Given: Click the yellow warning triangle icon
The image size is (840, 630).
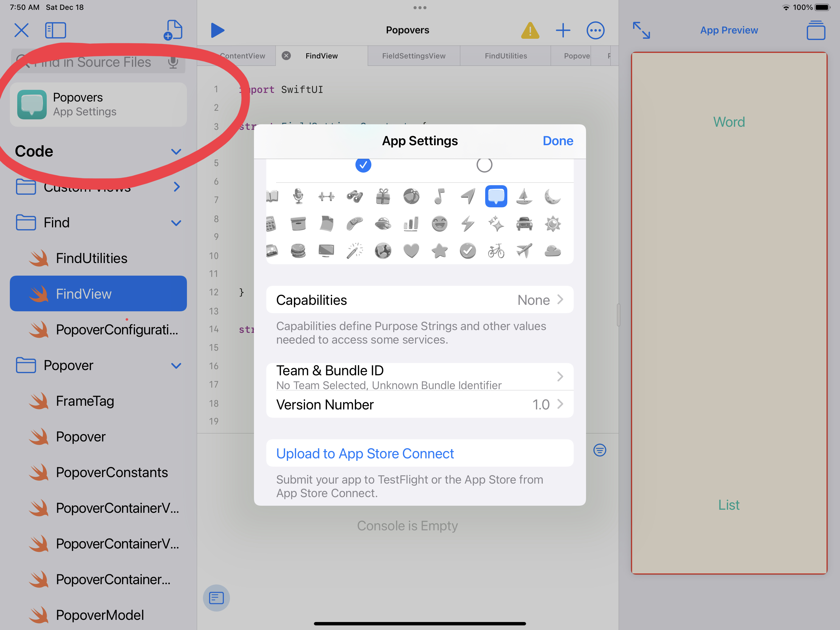Looking at the screenshot, I should pyautogui.click(x=530, y=30).
